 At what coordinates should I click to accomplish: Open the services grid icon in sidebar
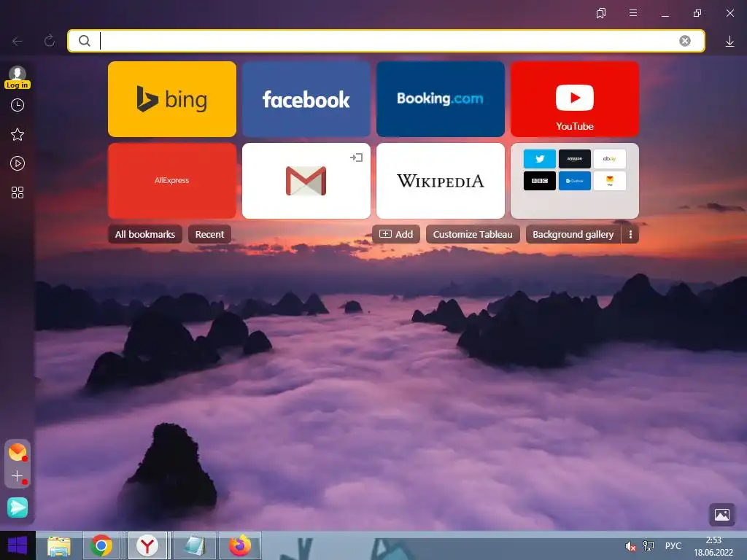[18, 192]
